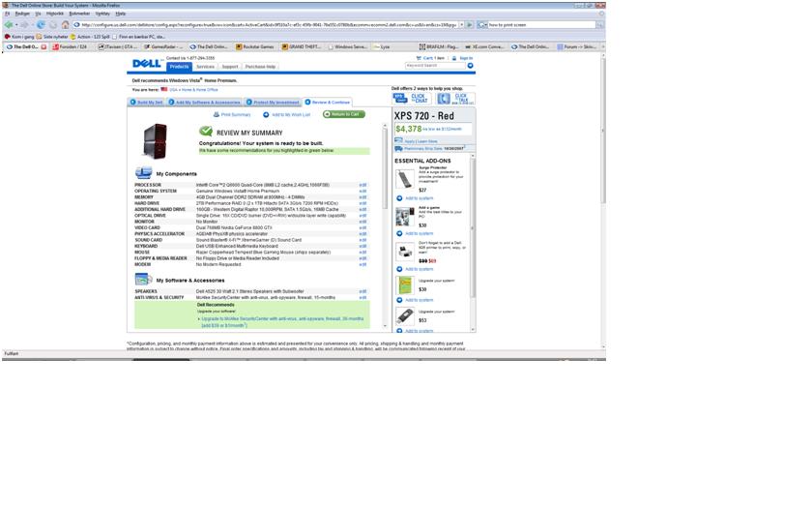812x508 pixels.
Task: Click the surge protector product image
Action: (x=404, y=179)
